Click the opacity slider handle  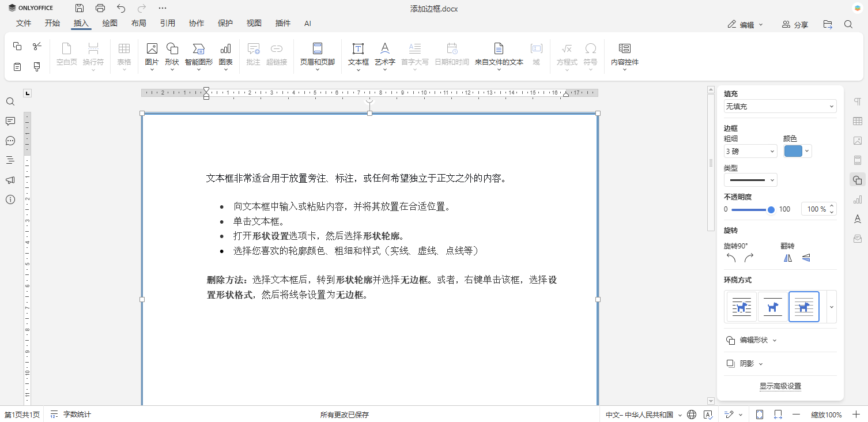tap(771, 210)
